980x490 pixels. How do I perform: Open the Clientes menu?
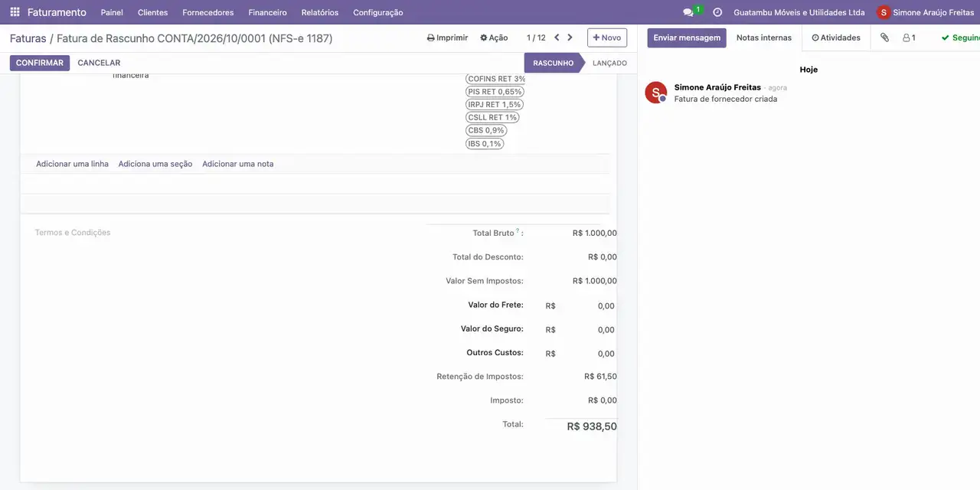pyautogui.click(x=152, y=12)
